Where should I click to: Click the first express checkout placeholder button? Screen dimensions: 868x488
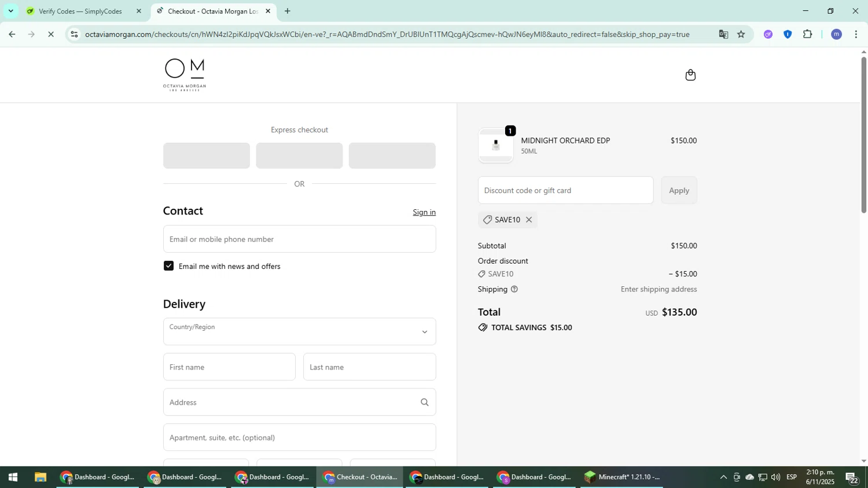[x=207, y=156]
